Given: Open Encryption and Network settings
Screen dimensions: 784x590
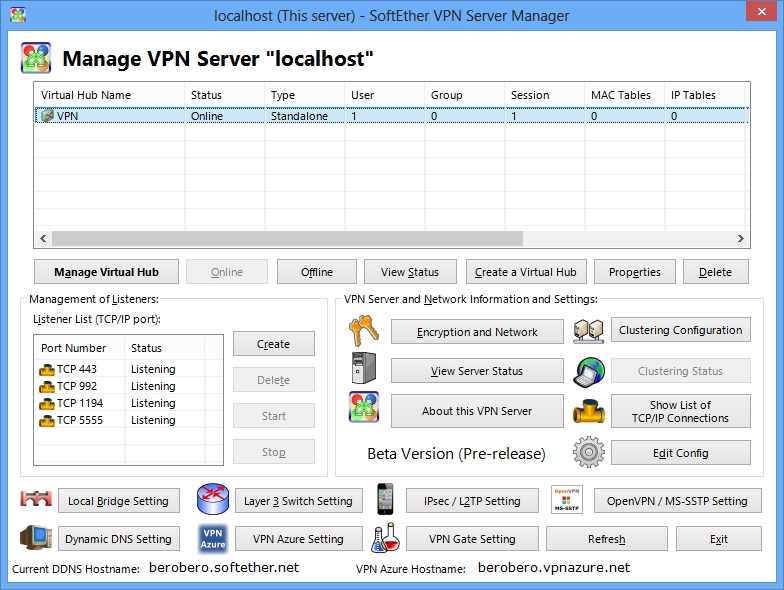Looking at the screenshot, I should pyautogui.click(x=477, y=332).
